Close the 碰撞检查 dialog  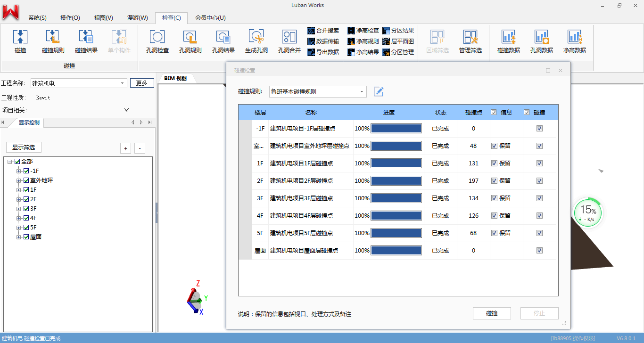point(561,71)
